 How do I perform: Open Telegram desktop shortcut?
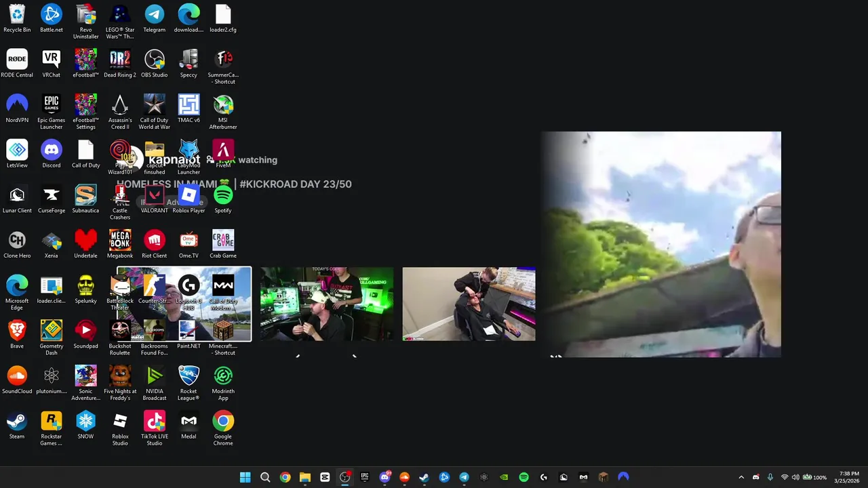154,18
